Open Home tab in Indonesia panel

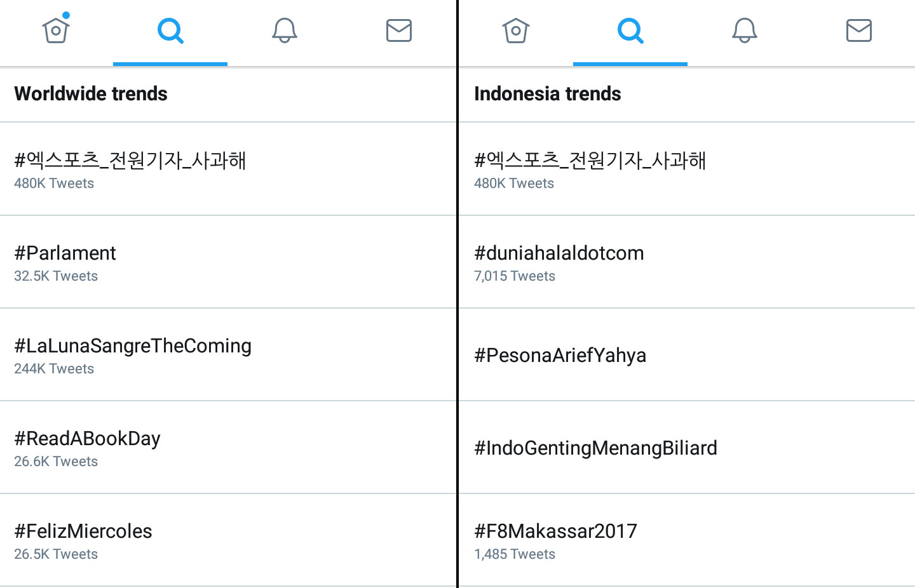(x=516, y=30)
